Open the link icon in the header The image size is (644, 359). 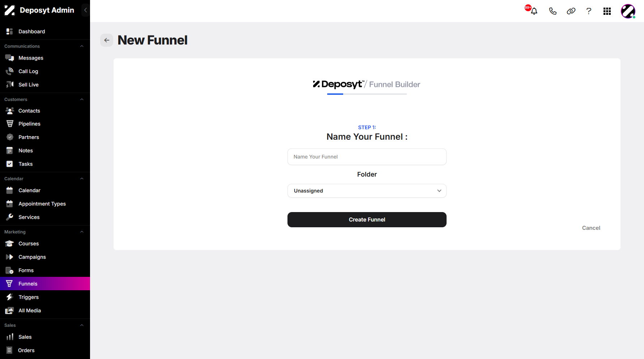pos(571,11)
